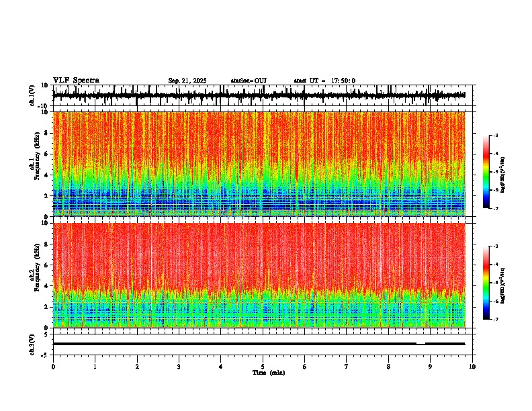Click the "VLF Spectra" plot title
Viewport: 532px width, 411px height.
pos(76,81)
